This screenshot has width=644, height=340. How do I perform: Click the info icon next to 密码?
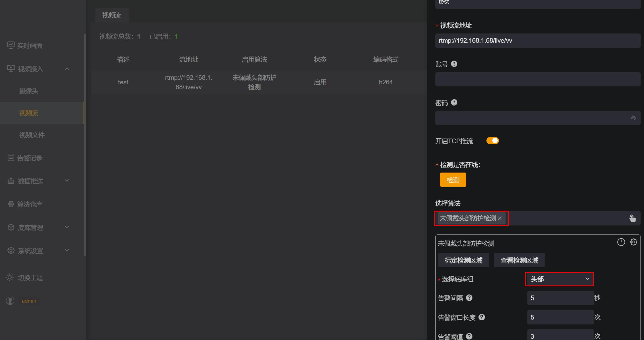click(x=454, y=103)
